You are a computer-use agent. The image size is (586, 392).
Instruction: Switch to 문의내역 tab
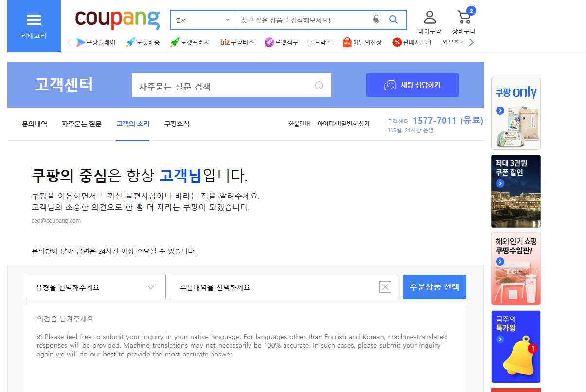(35, 124)
